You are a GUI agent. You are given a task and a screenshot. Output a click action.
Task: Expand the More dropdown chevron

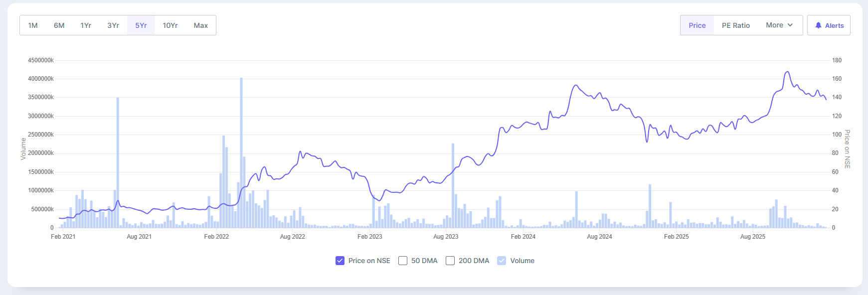pos(790,25)
